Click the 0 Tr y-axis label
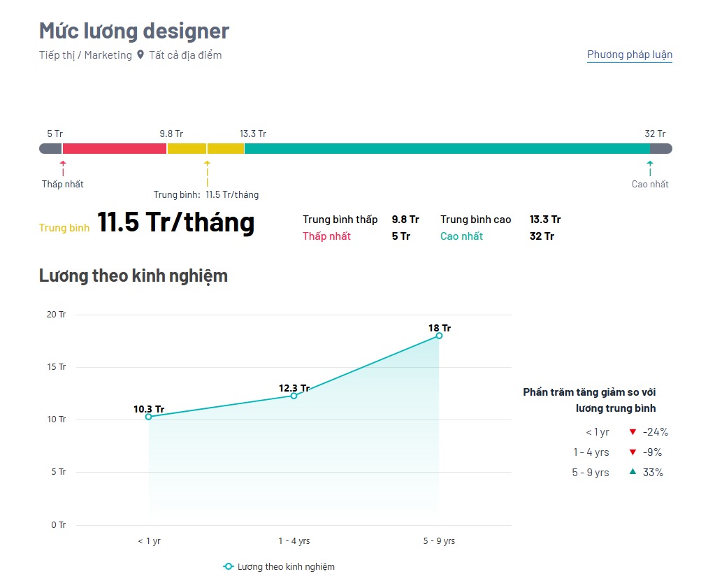 coord(59,524)
